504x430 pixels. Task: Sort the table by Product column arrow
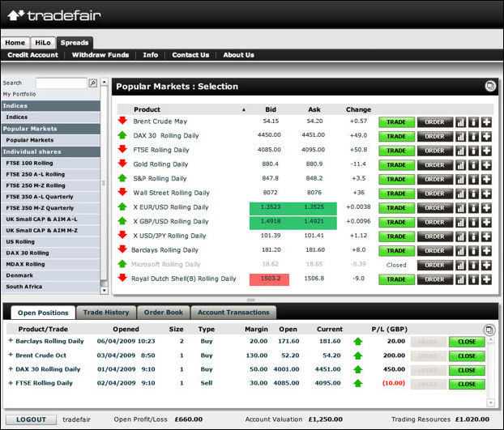point(244,109)
